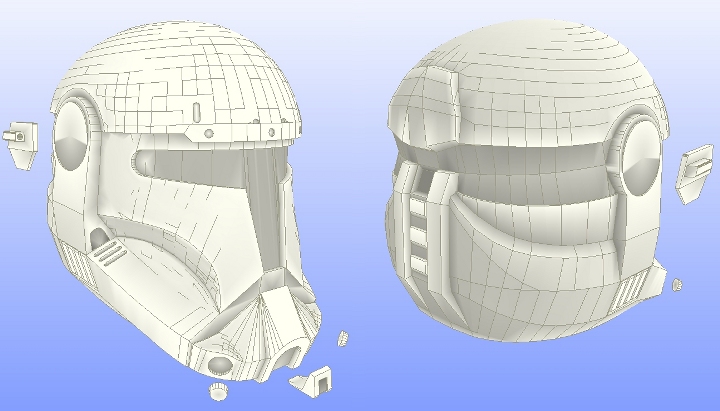Image resolution: width=720 pixels, height=411 pixels.
Task: Pick the loose side attachment beside right helmet
Action: coord(694,174)
